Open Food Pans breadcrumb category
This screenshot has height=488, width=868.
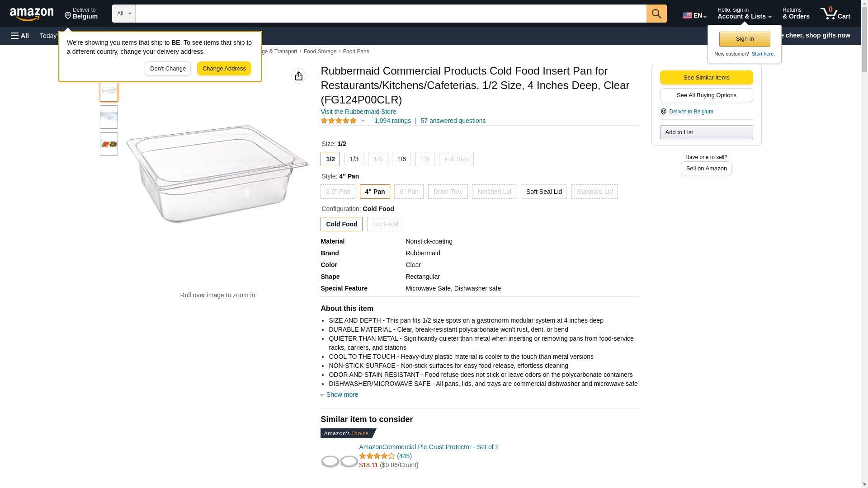[x=356, y=52]
